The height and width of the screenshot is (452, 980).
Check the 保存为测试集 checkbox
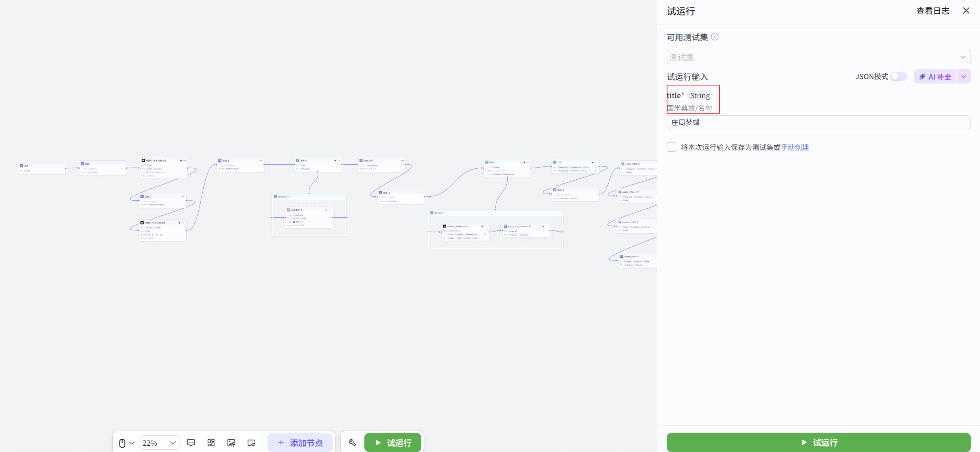click(x=671, y=147)
